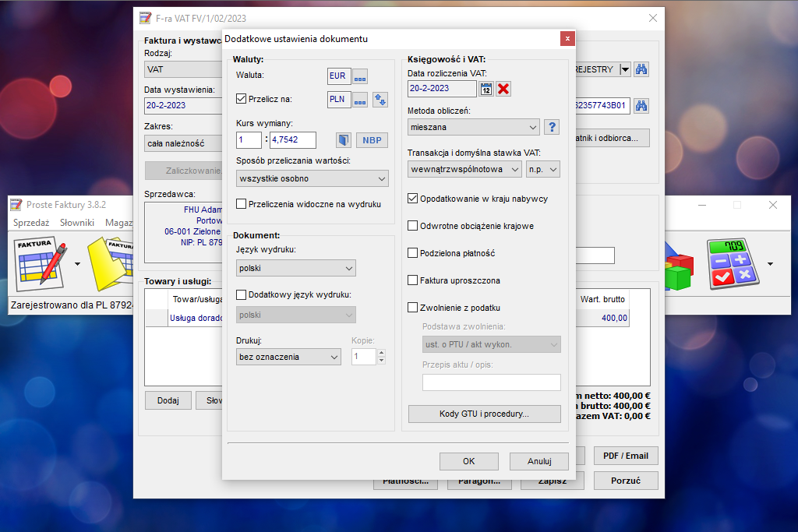Click Wart. brutto 400,00 cell
The image size is (798, 532).
[x=602, y=318]
